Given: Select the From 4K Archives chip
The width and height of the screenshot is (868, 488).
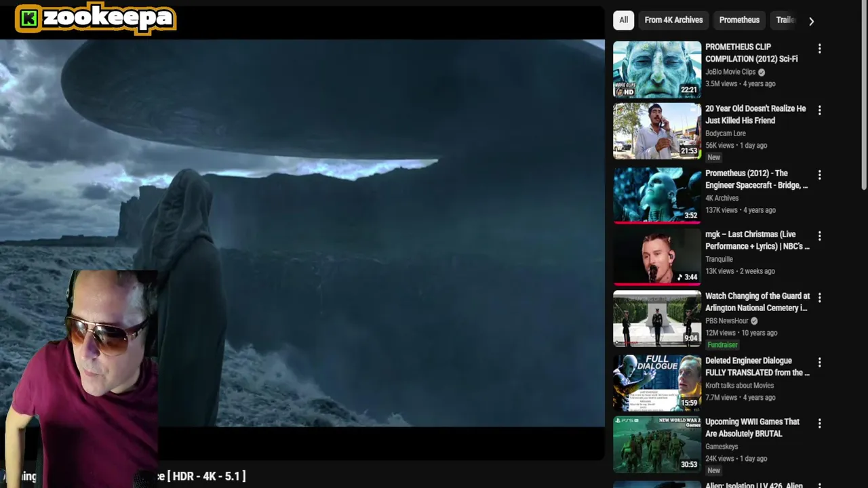Looking at the screenshot, I should click(x=673, y=20).
